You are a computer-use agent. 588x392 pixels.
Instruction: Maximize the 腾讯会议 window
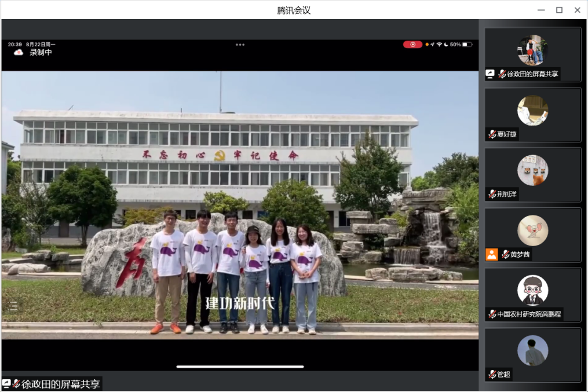pos(559,10)
